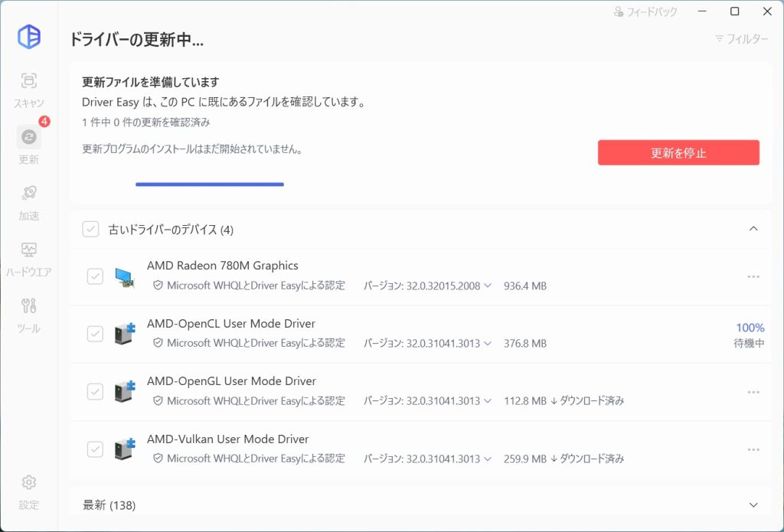
Task: Close the Driver Easy window
Action: click(x=767, y=11)
